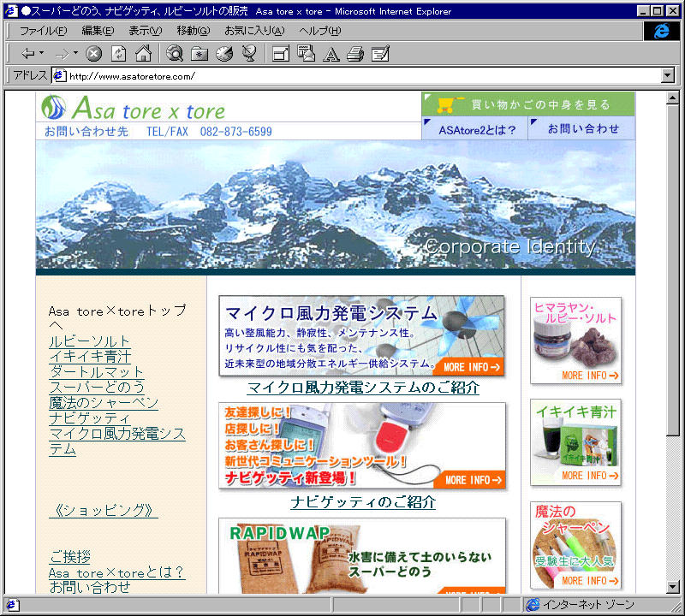Viewport: 685px width, 616px height.
Task: Expand the address bar URL dropdown
Action: [667, 75]
